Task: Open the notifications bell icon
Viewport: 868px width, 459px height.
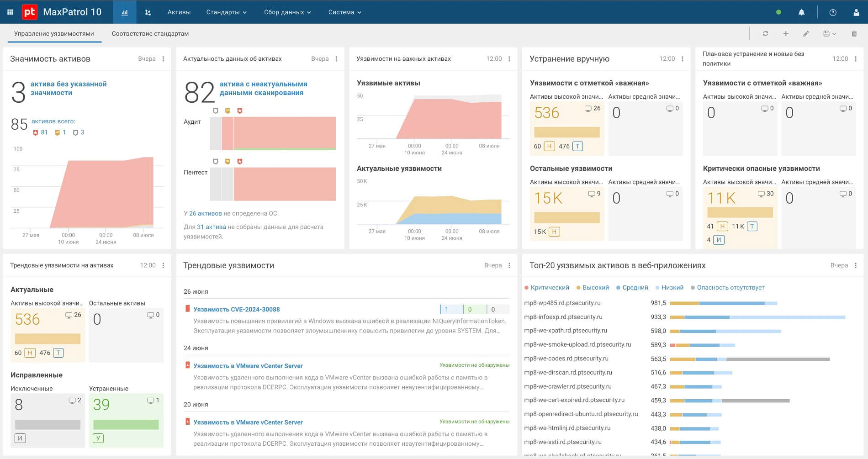Action: point(801,12)
